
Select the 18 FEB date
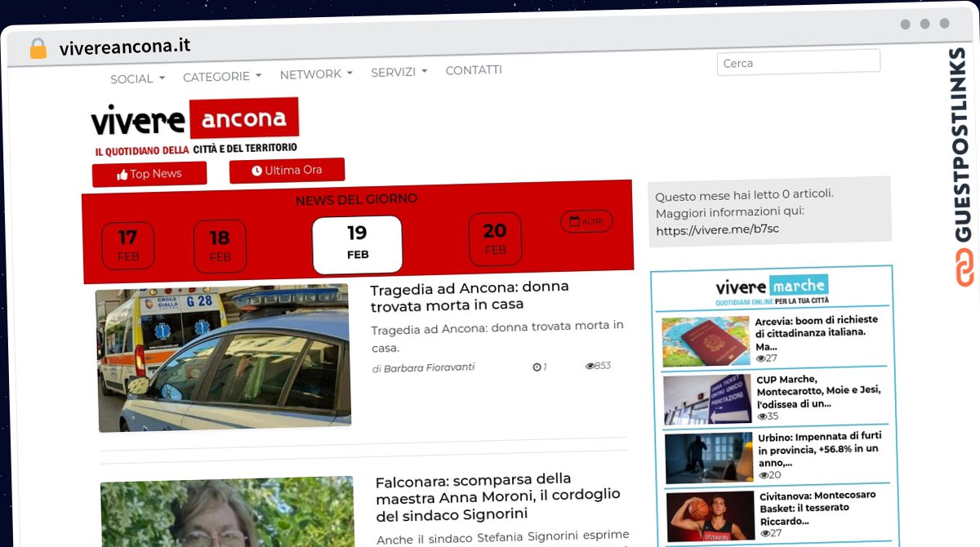(x=220, y=245)
